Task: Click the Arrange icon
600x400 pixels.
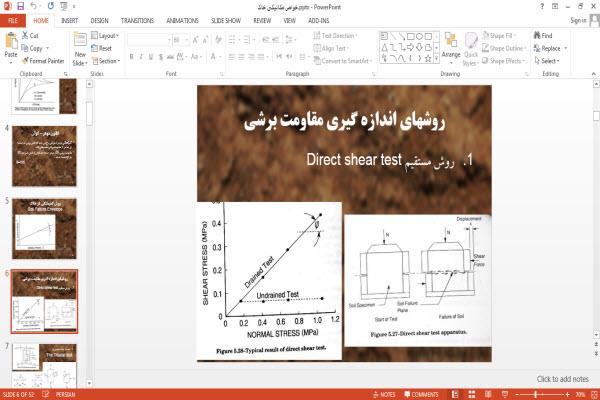Action: click(x=451, y=41)
